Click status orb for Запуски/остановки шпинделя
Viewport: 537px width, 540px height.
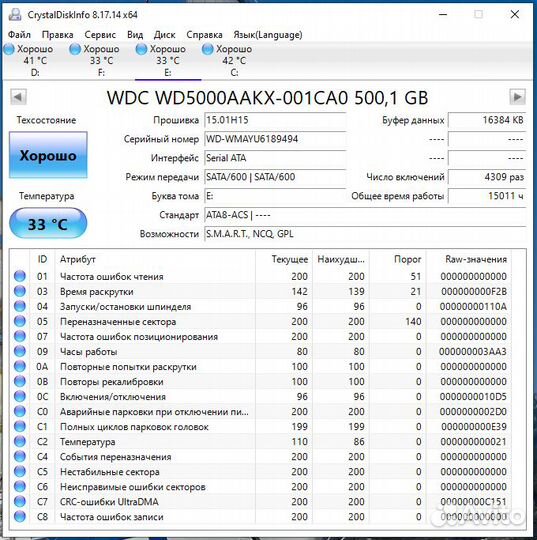point(20,307)
